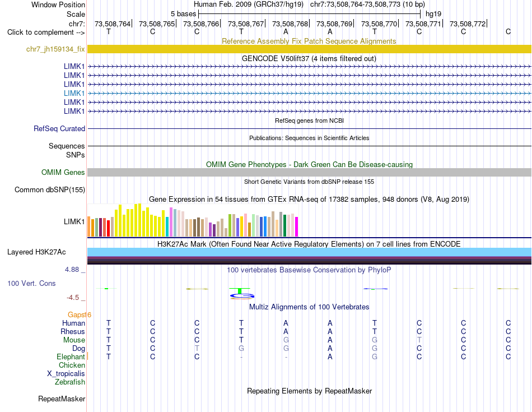
Task: Click the OMIM Genes gray bar
Action: pos(309,172)
